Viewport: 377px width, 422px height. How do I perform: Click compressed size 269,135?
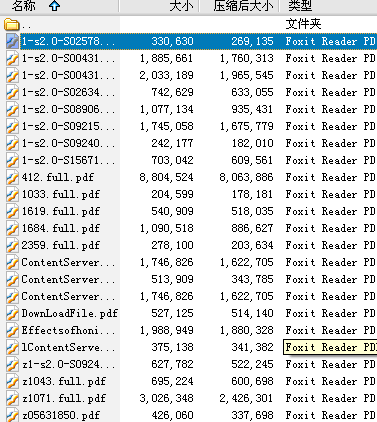pos(252,41)
